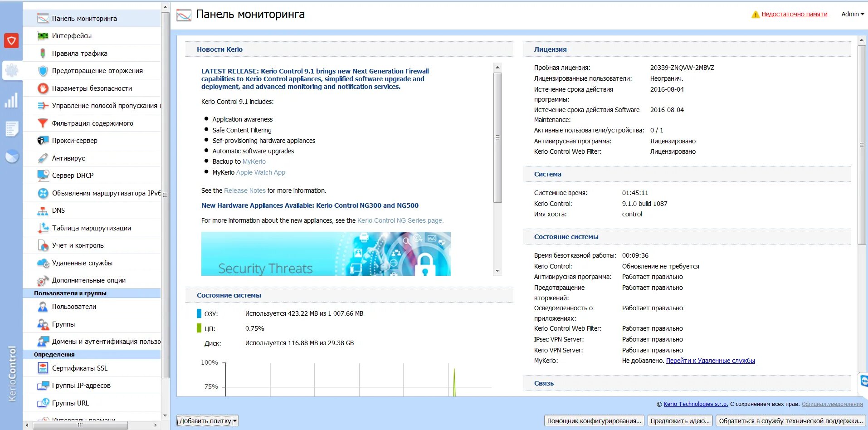
Task: Click the red Kerio shield logo icon
Action: [11, 41]
